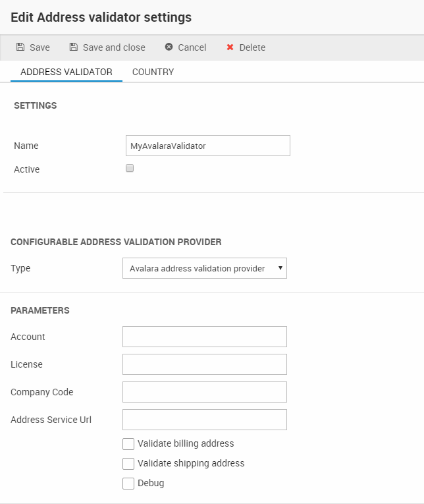Choose the Save and close text label
This screenshot has height=504, width=424.
click(x=114, y=47)
